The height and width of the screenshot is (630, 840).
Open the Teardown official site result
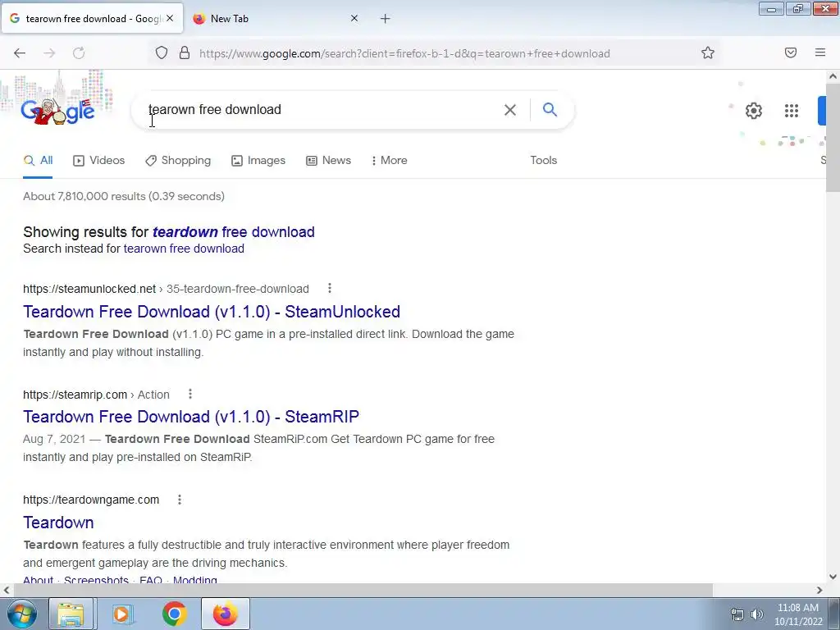tap(58, 523)
